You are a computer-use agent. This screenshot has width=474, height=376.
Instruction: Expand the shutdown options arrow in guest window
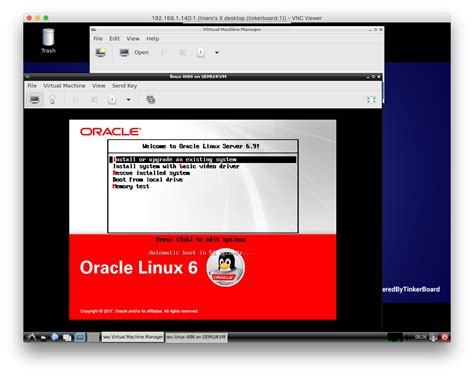128,100
